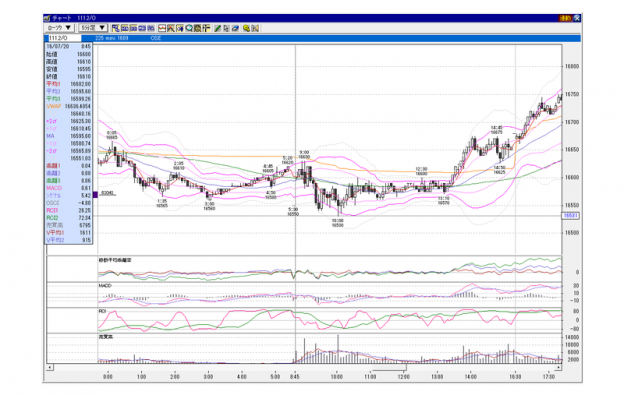Choose the eraser tool in toolbar
Image resolution: width=624 pixels, height=395 pixels.
pyautogui.click(x=235, y=28)
